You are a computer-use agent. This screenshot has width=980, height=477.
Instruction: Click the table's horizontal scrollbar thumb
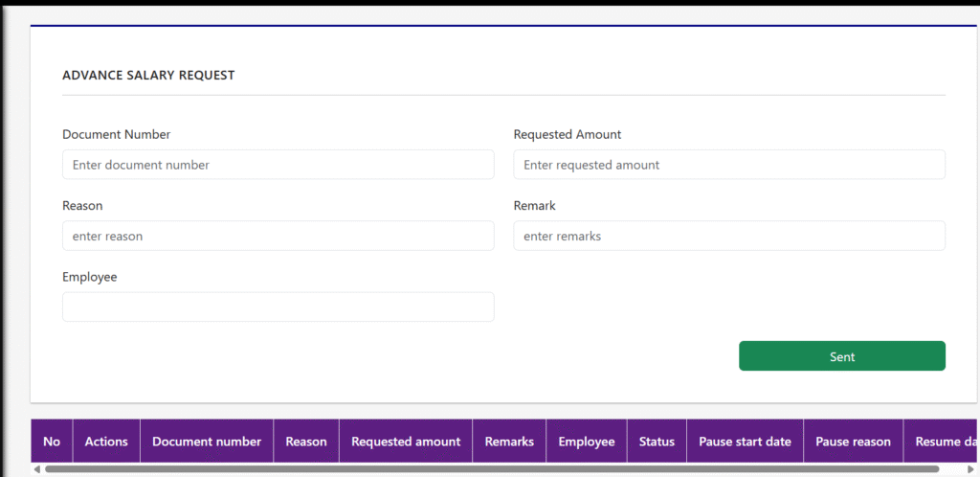point(492,469)
